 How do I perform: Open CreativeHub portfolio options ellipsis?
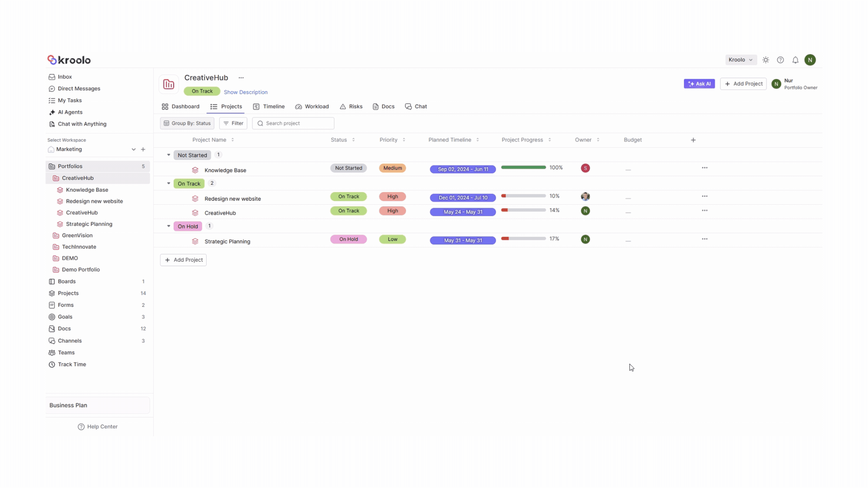point(241,78)
